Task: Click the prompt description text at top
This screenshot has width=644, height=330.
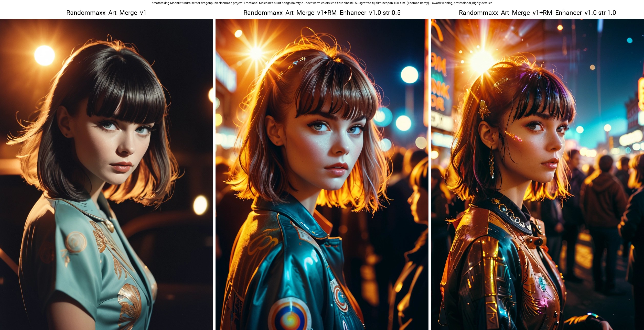Action: click(x=322, y=3)
